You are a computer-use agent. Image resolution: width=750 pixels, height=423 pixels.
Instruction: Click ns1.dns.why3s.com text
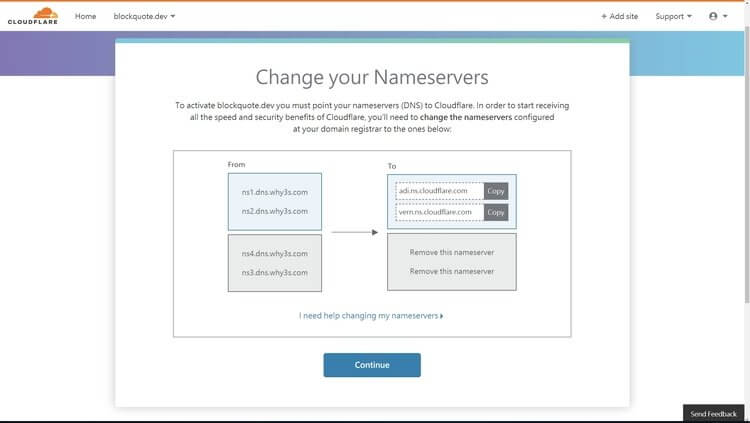coord(275,192)
